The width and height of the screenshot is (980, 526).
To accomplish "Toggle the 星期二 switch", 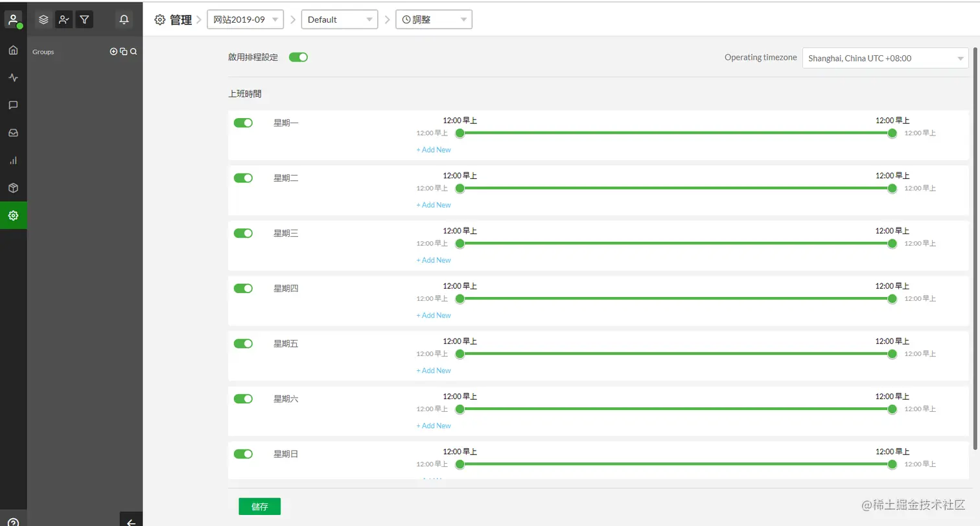I will tap(243, 178).
